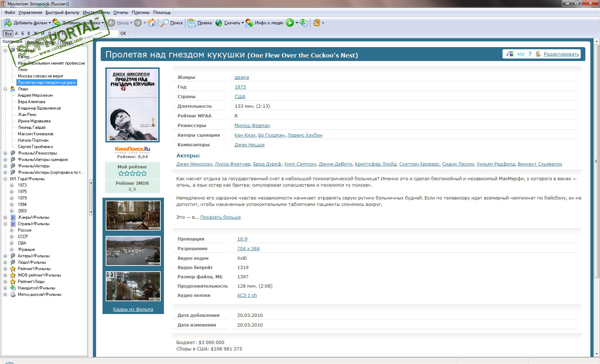Expand the Россия country node

tap(12, 230)
